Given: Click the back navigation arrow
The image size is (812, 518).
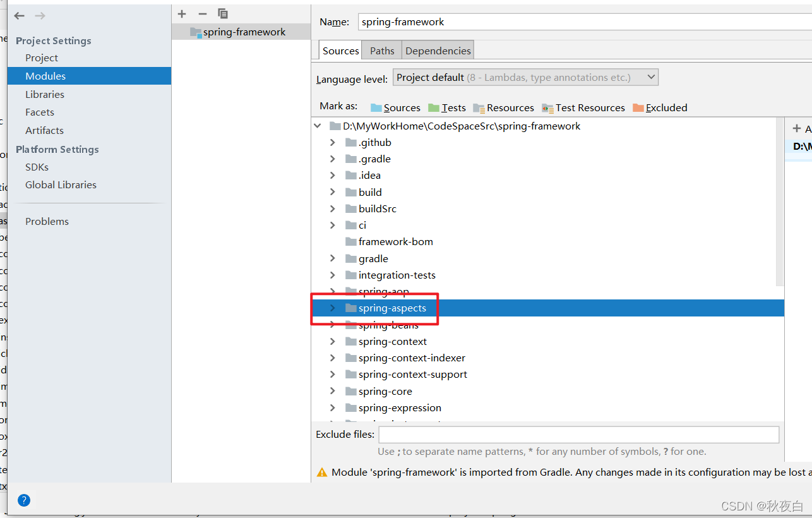Looking at the screenshot, I should click(x=20, y=16).
